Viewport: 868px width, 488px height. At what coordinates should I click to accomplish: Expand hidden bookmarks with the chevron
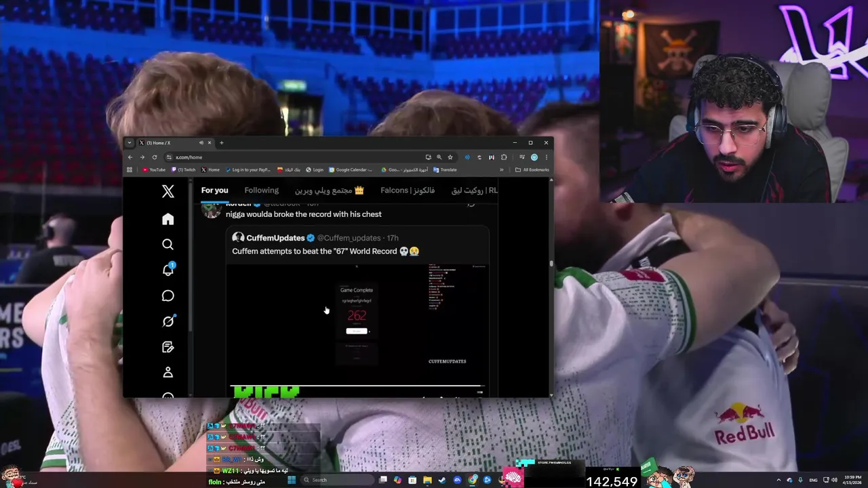click(x=502, y=169)
